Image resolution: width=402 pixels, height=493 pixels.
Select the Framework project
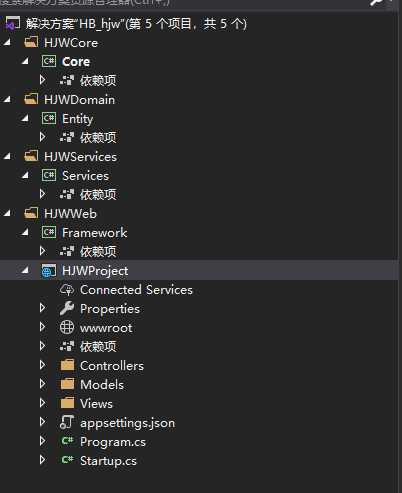[x=94, y=233]
